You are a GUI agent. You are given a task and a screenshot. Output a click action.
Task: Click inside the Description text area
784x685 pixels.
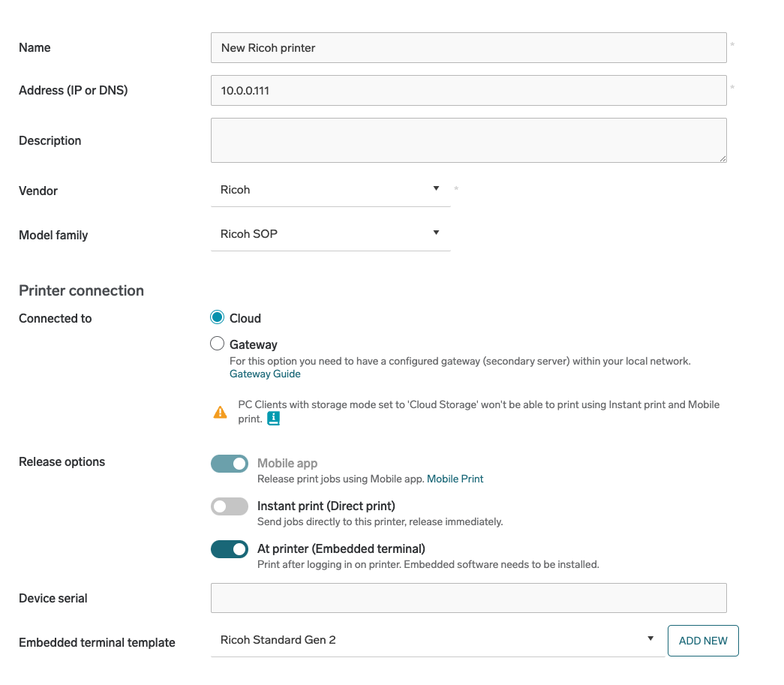(x=468, y=140)
